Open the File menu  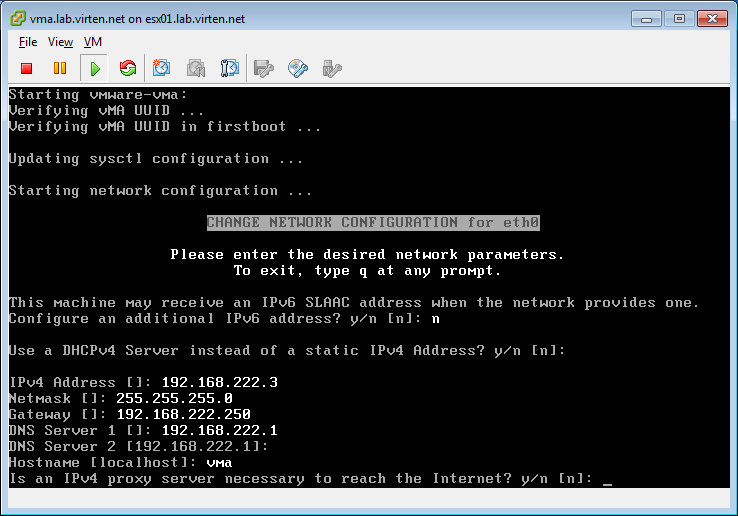click(28, 42)
